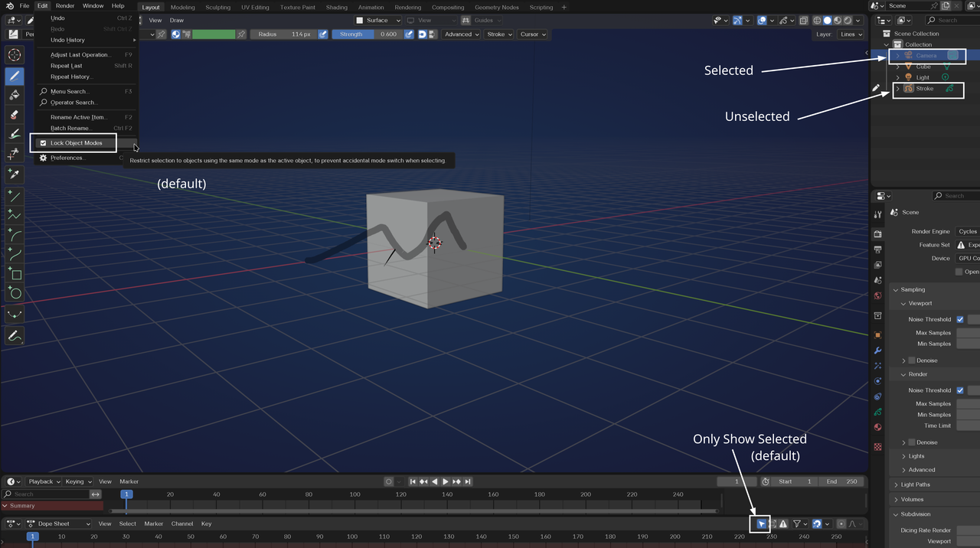The width and height of the screenshot is (980, 548).
Task: Open Preferences from the Edit menu
Action: tap(68, 158)
